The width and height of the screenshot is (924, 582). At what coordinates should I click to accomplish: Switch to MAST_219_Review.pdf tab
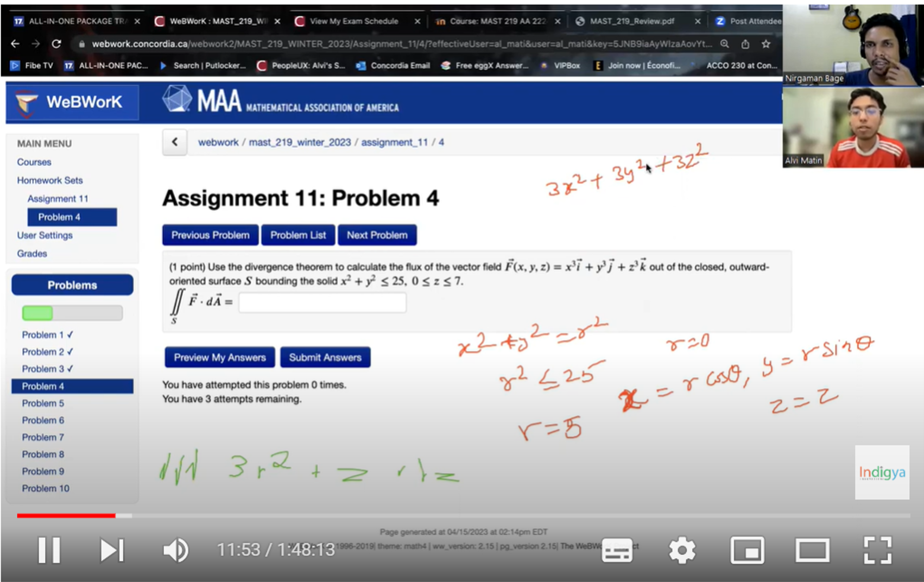tap(632, 21)
